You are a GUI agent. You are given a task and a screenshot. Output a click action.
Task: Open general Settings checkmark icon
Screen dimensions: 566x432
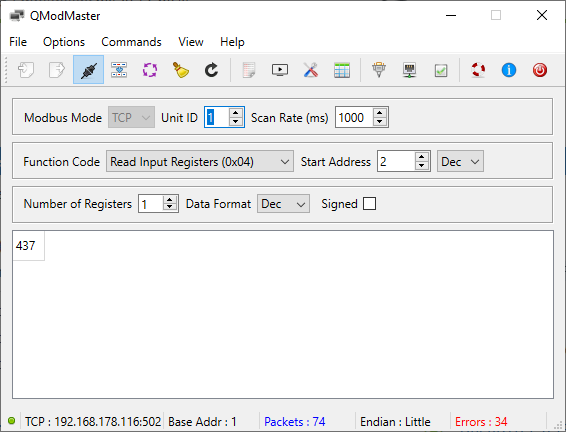pos(441,70)
